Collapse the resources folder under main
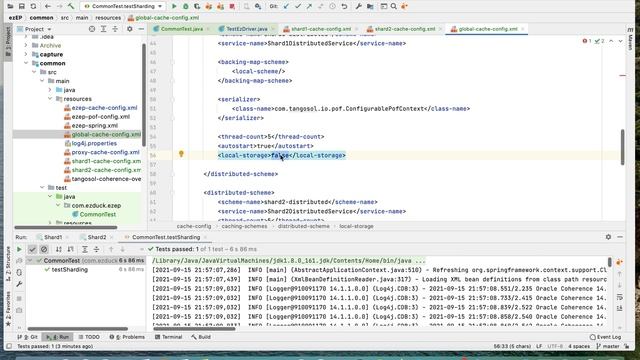The height and width of the screenshot is (360, 640). (x=50, y=99)
